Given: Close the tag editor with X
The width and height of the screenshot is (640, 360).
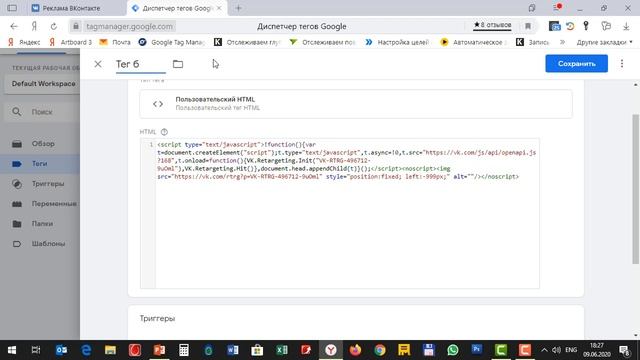Looking at the screenshot, I should tap(98, 64).
